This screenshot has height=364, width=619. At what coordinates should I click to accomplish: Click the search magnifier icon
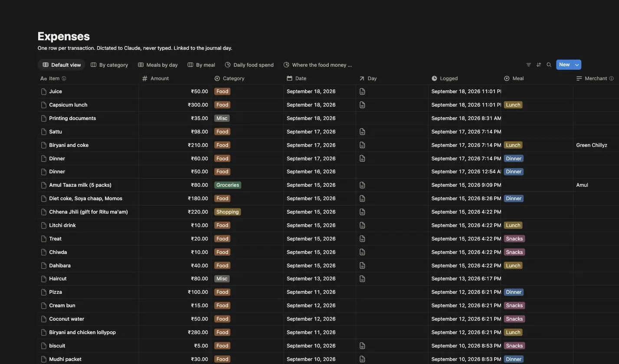tap(549, 65)
